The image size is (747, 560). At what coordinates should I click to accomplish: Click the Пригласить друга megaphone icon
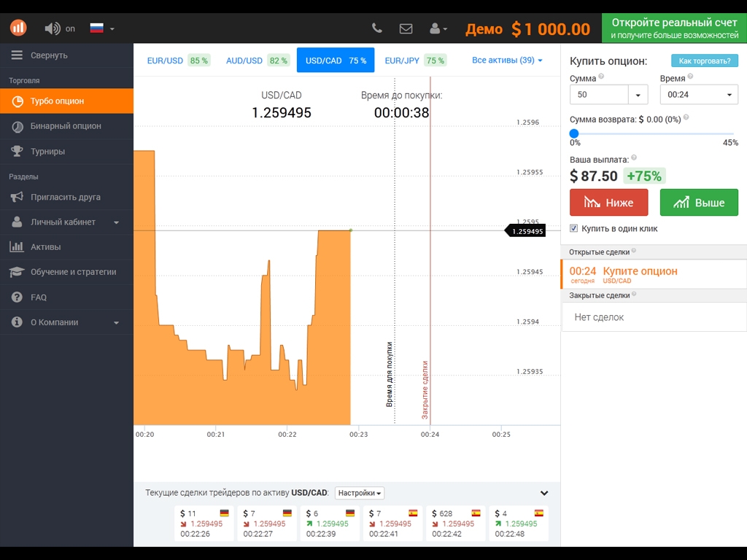[x=17, y=197]
